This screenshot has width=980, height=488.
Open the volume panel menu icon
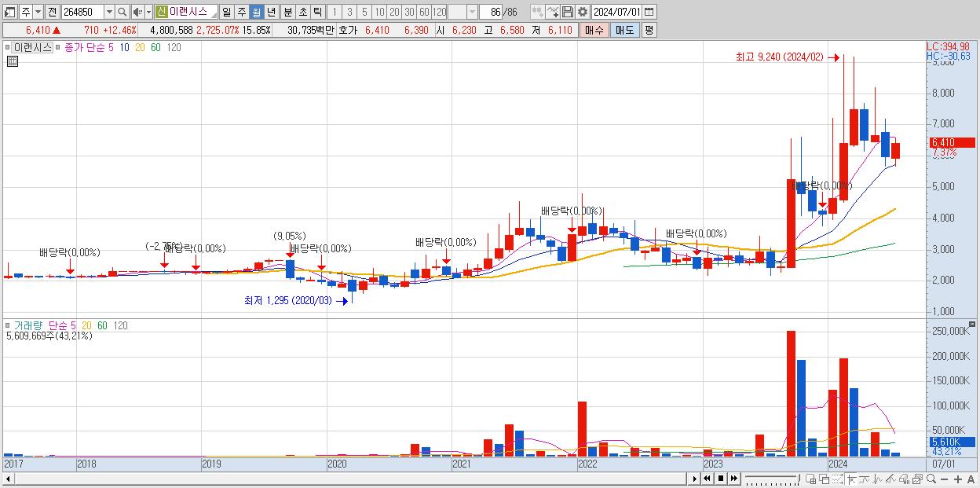click(8, 325)
